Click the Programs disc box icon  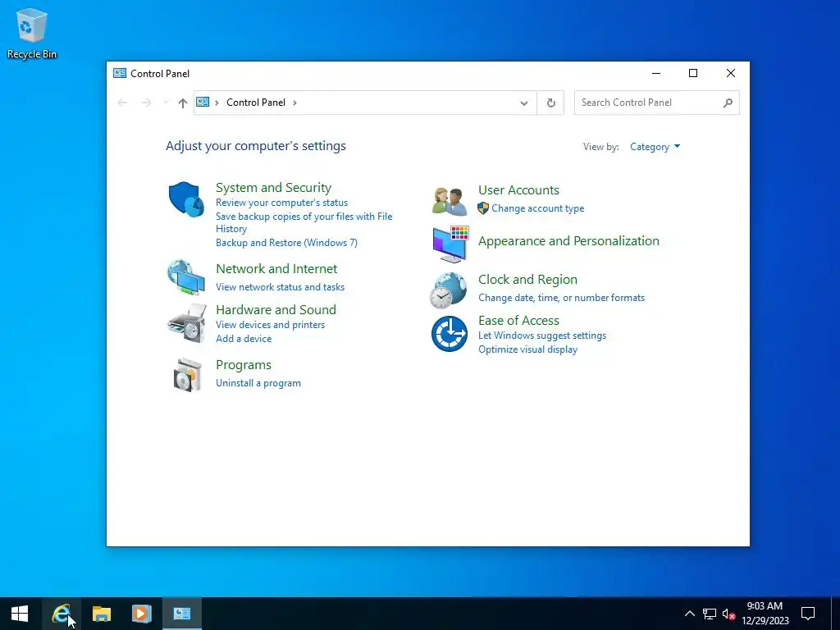[x=187, y=374]
